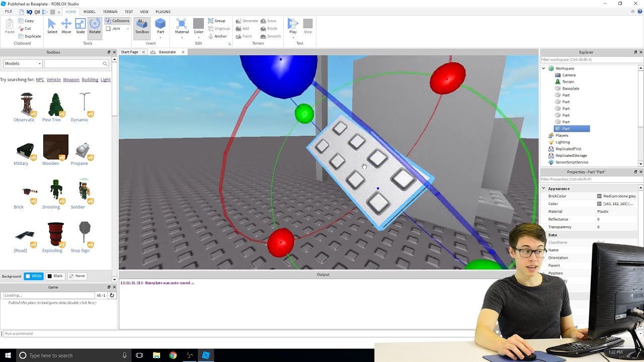Click the Copy button
Image resolution: width=644 pixels, height=362 pixels.
[26, 21]
